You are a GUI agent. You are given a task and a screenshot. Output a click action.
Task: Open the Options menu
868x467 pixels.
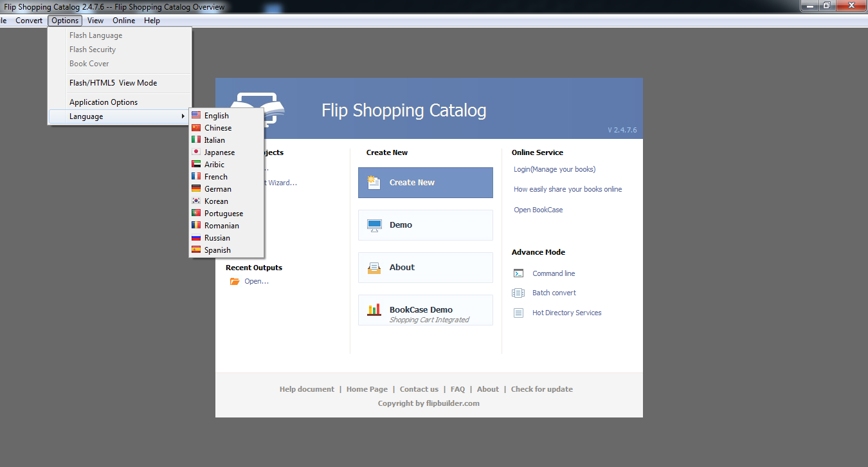pyautogui.click(x=65, y=21)
